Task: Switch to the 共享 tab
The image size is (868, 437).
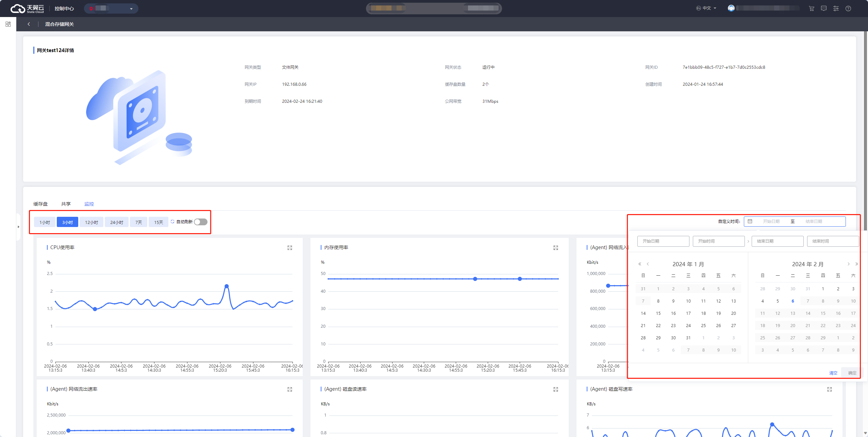Action: pos(66,204)
